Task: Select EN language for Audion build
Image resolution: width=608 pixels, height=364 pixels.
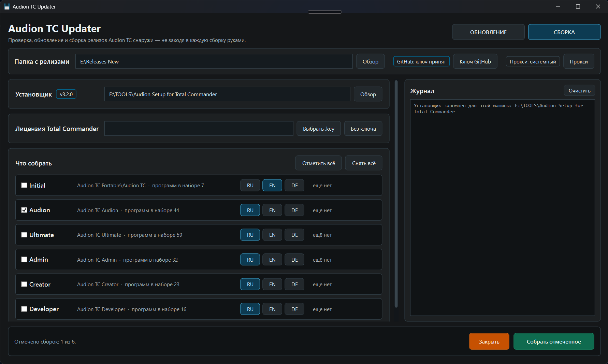Action: pyautogui.click(x=272, y=210)
